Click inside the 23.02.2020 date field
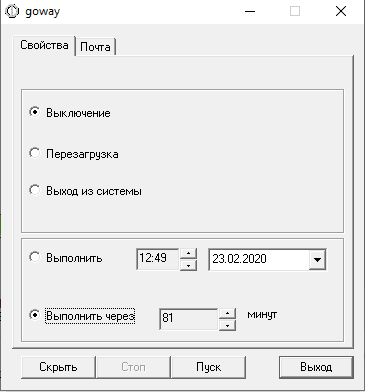The image size is (365, 392). pos(258,259)
